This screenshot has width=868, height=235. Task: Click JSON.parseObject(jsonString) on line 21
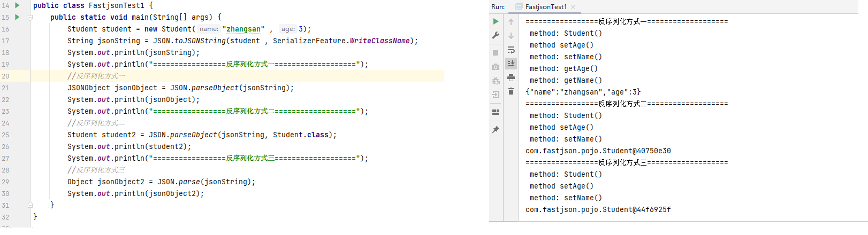(230, 88)
